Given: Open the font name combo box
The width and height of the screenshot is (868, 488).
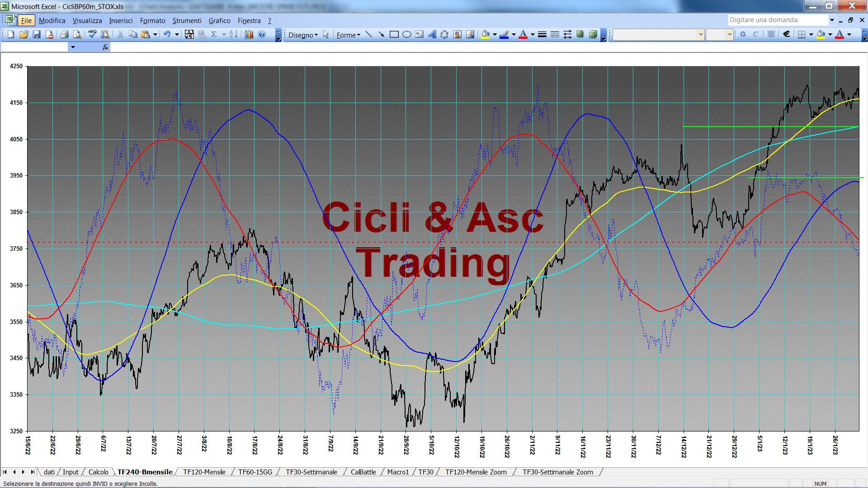Looking at the screenshot, I should [x=659, y=34].
